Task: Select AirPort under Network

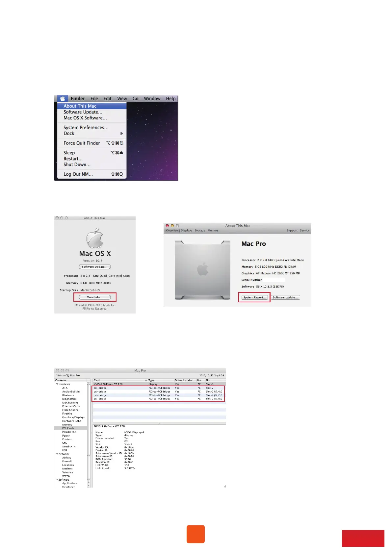Action: pos(66,458)
